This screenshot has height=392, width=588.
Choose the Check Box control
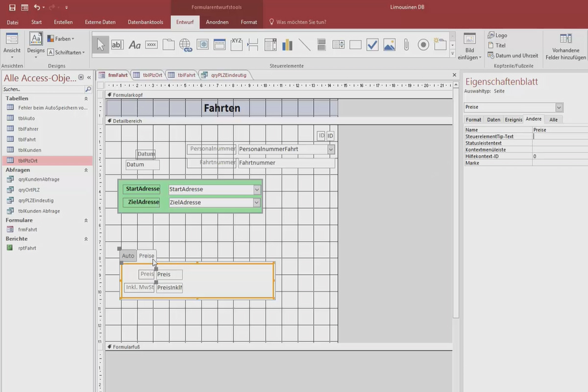(372, 45)
